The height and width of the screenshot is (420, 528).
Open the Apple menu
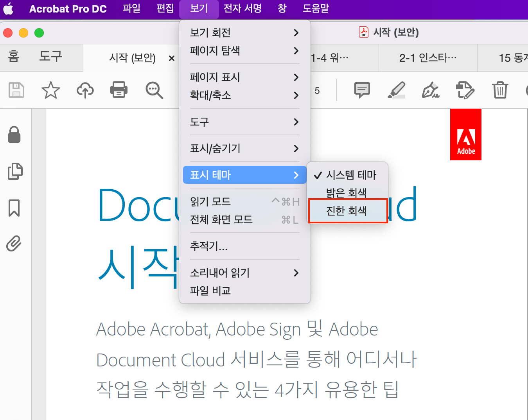(x=8, y=9)
